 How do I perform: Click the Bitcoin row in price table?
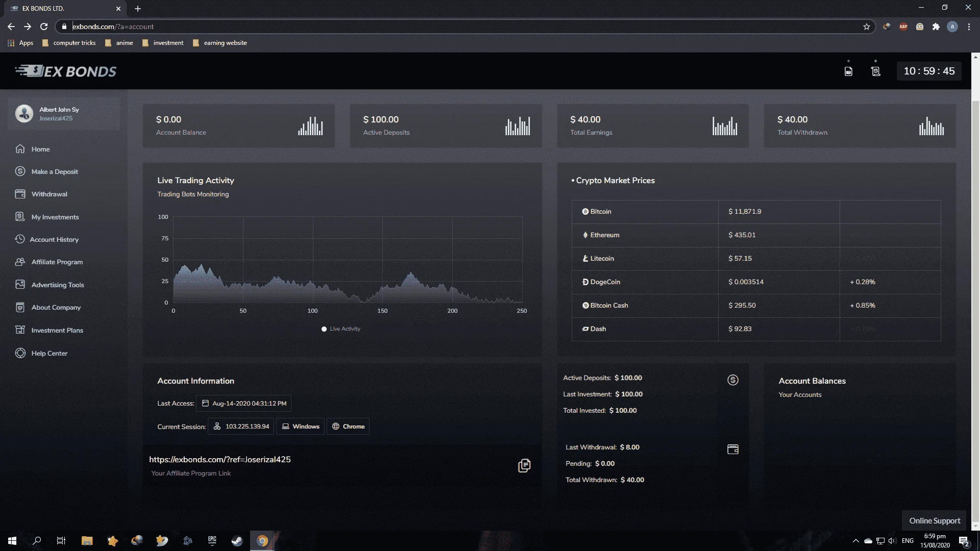point(756,212)
